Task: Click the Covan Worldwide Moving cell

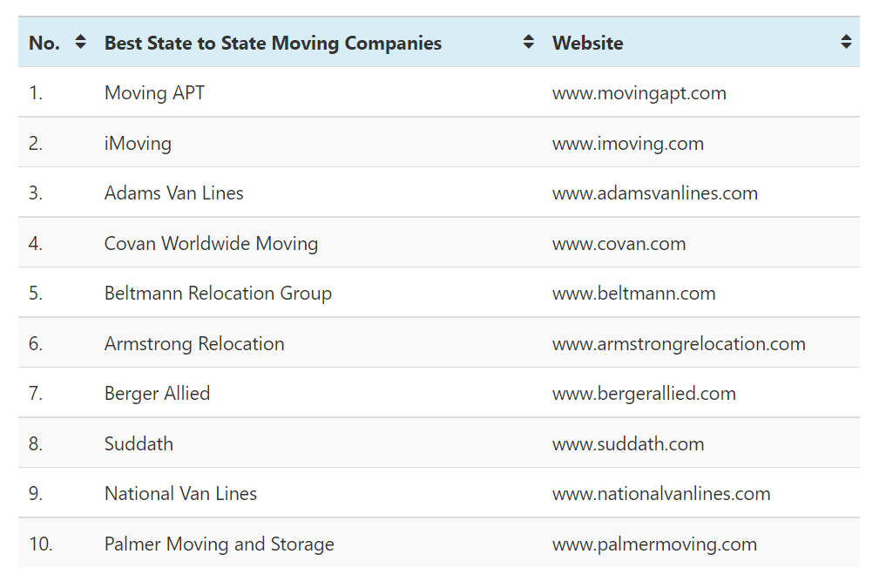Action: coord(211,244)
